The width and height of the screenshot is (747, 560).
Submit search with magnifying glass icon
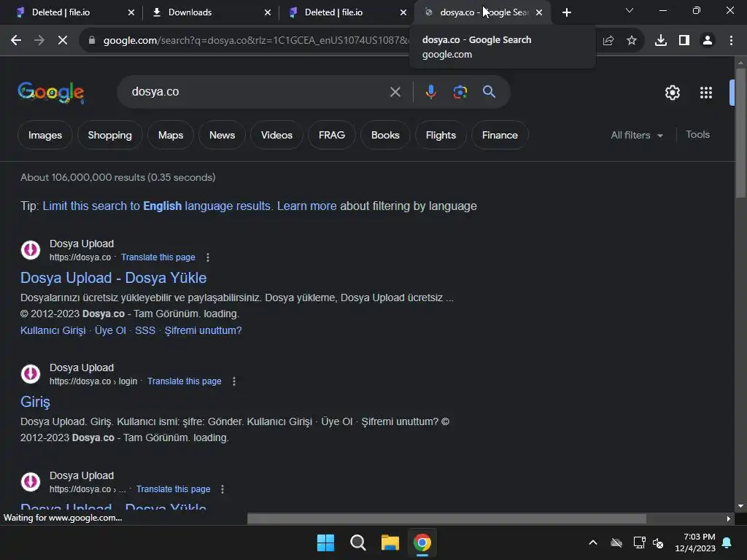(489, 91)
